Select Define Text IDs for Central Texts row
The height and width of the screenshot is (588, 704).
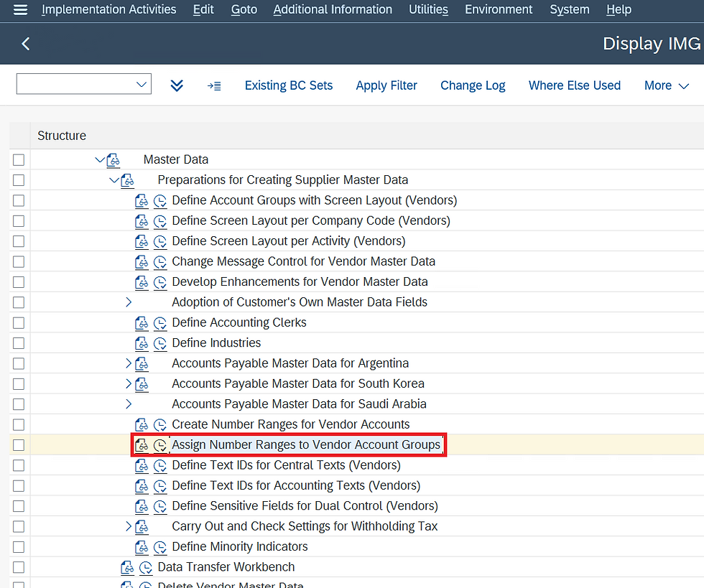tap(286, 465)
